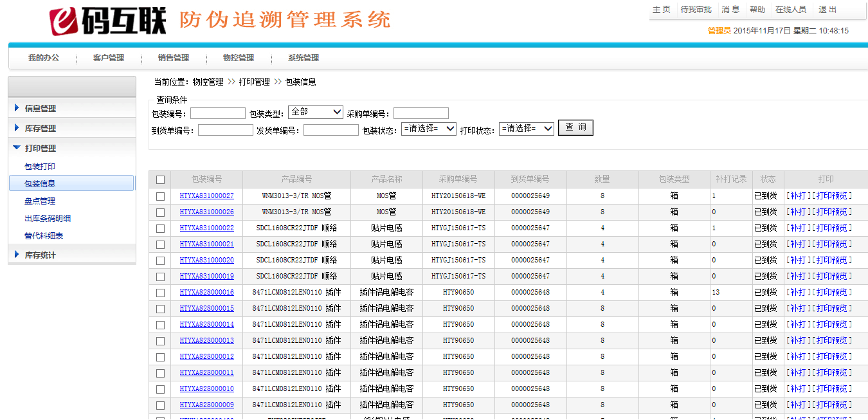868x420 pixels.
Task: Expand the 库存管理 sidebar section
Action: 40,129
